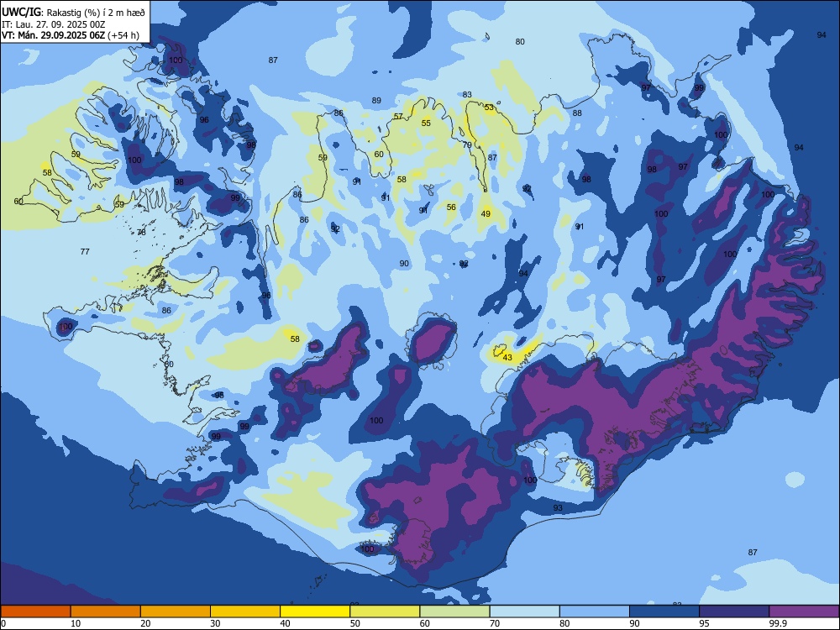Click the map value '49'
840x630 pixels.
coord(486,213)
